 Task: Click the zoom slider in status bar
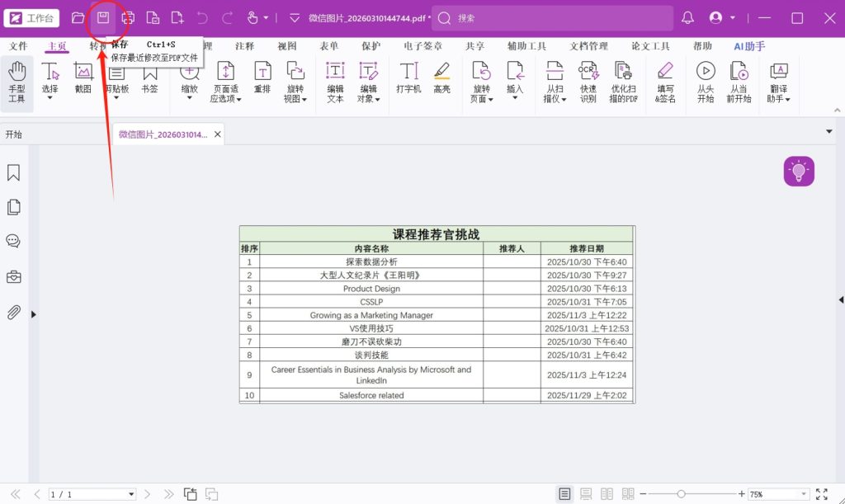point(681,494)
